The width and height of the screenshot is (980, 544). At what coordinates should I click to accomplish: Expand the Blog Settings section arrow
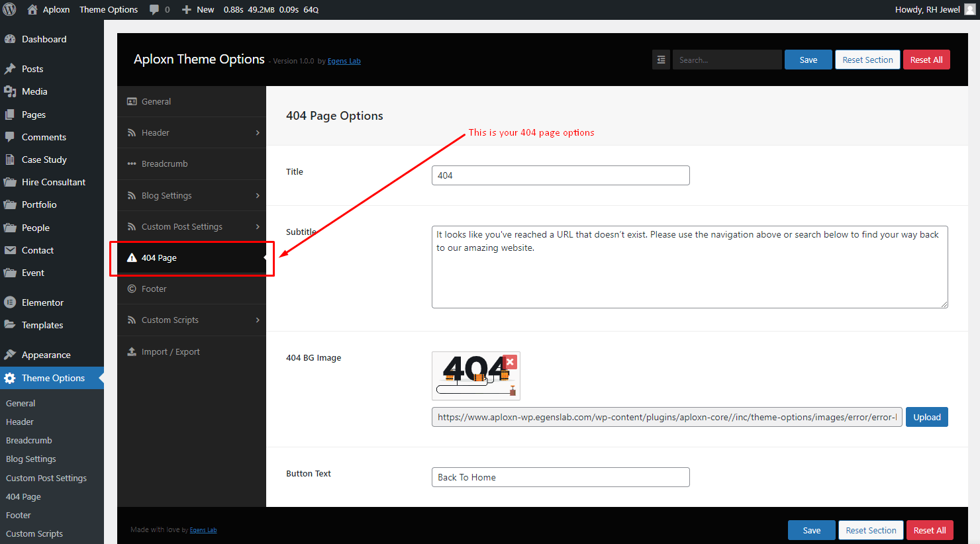click(x=258, y=195)
